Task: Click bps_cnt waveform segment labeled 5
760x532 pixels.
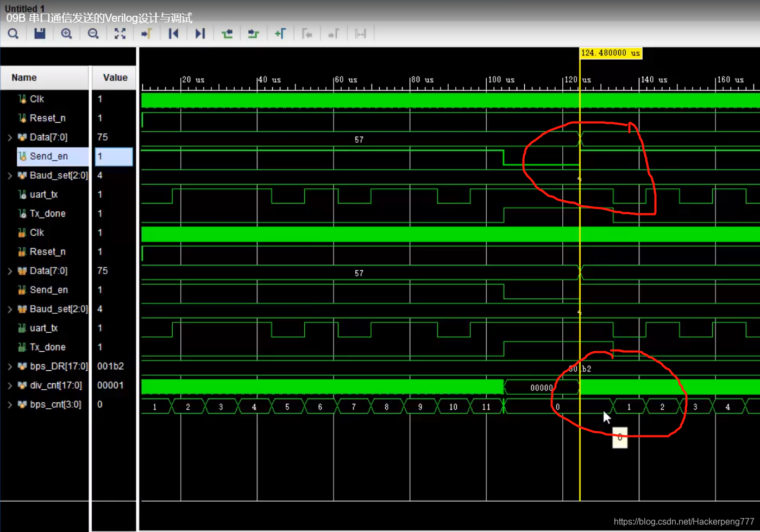Action: click(x=287, y=407)
